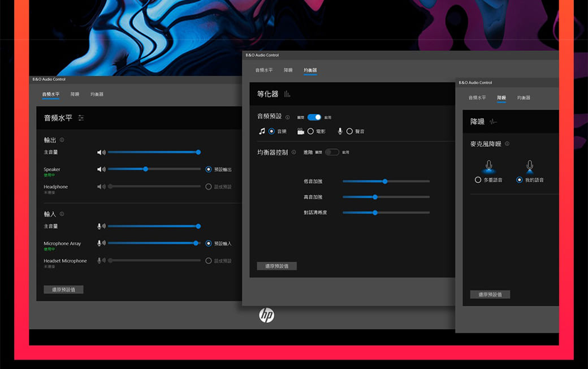Select the 電影 preset radio button
The height and width of the screenshot is (369, 588).
tap(310, 131)
